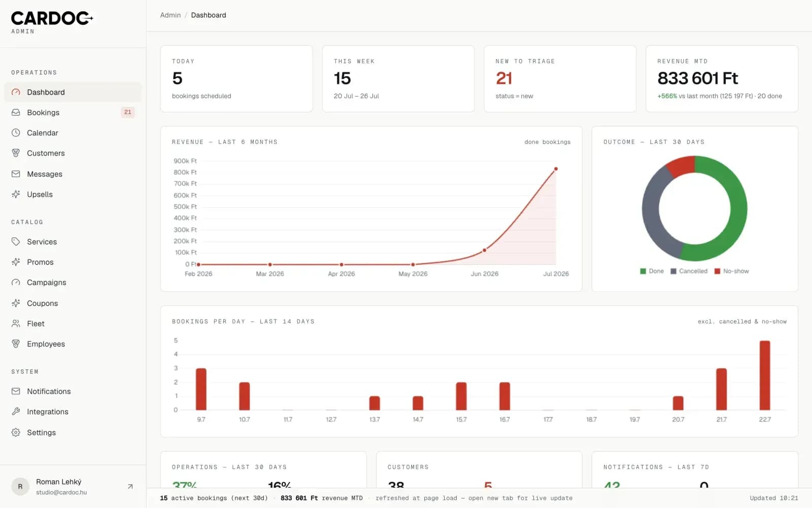The width and height of the screenshot is (812, 508).
Task: Click the Services tag icon
Action: 16,242
